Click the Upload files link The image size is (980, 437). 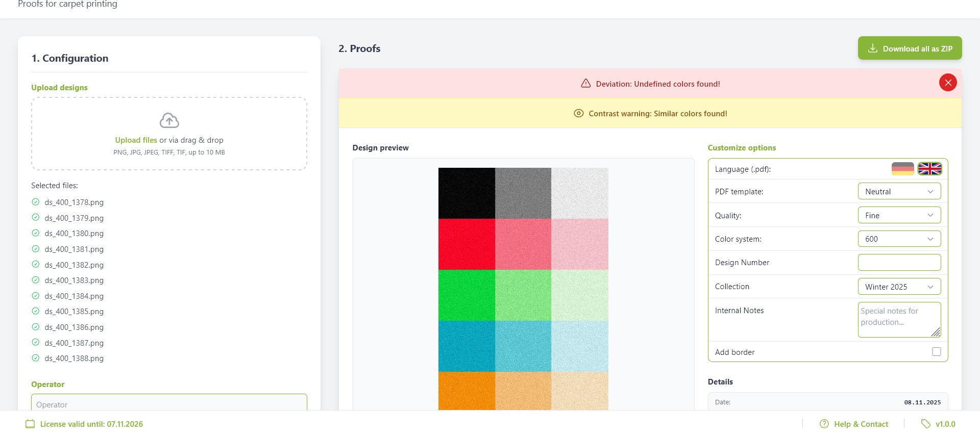(136, 140)
